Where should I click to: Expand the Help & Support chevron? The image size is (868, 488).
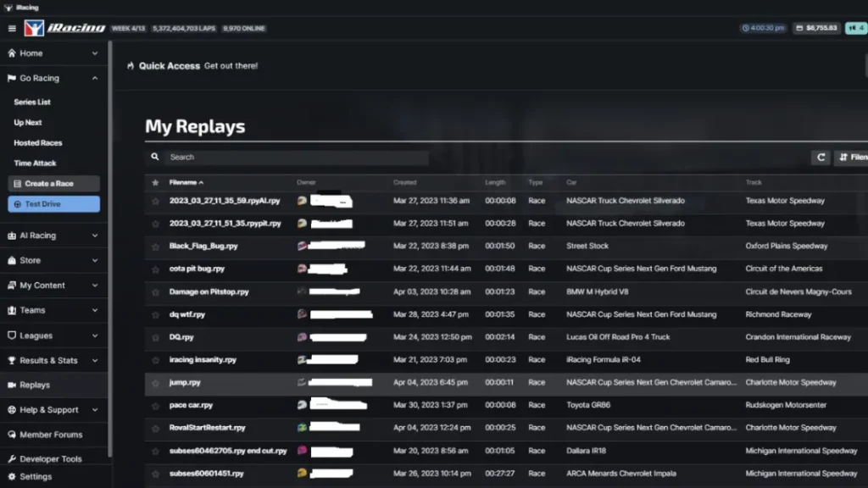pyautogui.click(x=95, y=410)
